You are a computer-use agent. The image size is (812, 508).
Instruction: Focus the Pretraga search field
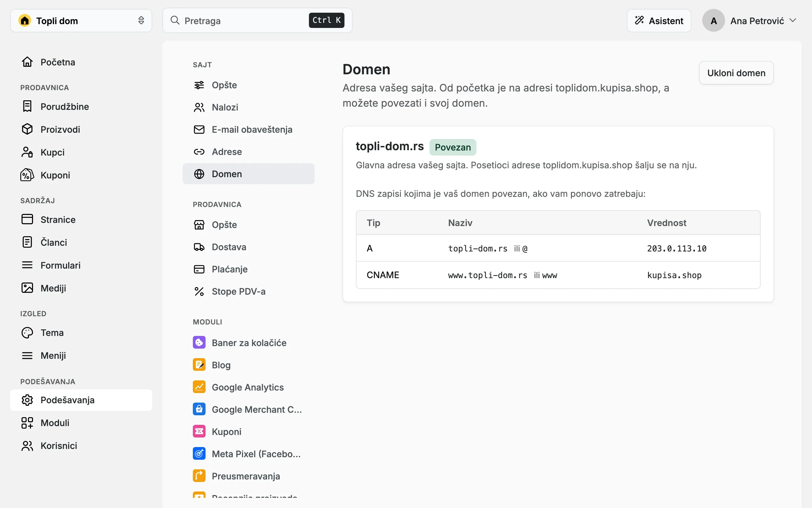257,21
